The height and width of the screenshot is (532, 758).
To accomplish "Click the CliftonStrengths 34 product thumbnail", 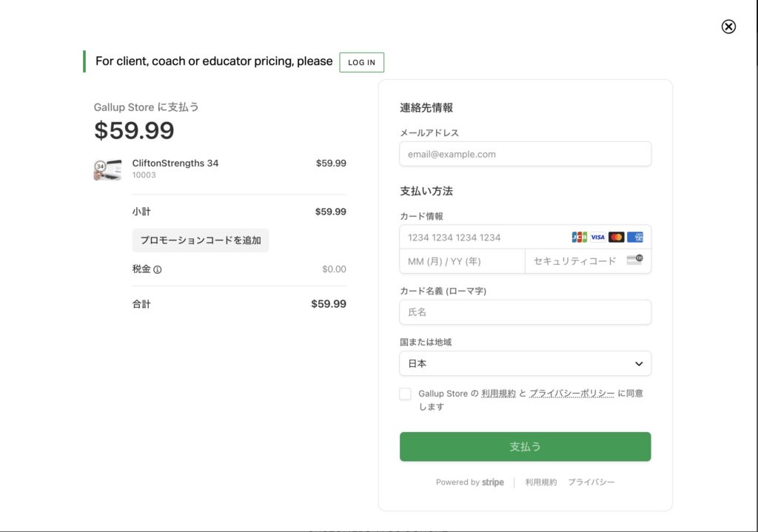I will coord(108,169).
